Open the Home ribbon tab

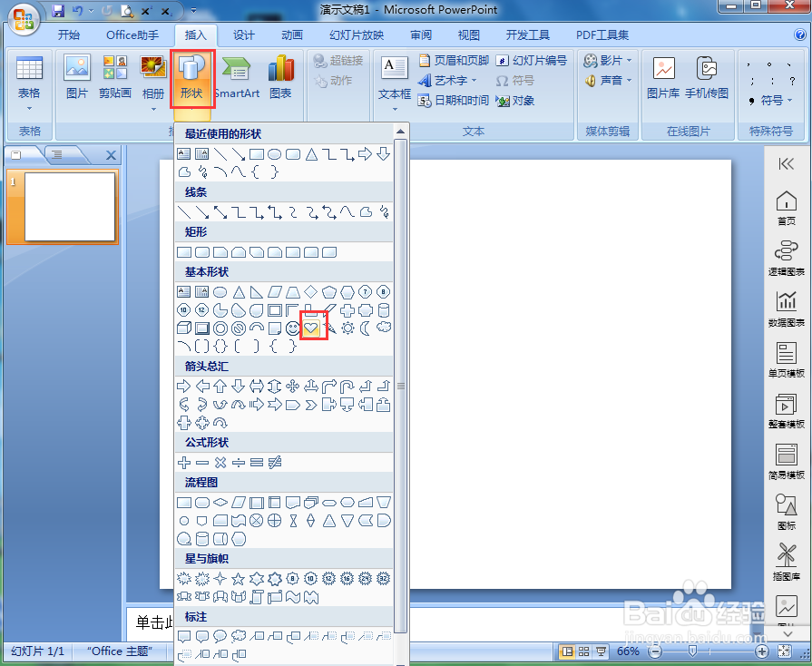68,34
